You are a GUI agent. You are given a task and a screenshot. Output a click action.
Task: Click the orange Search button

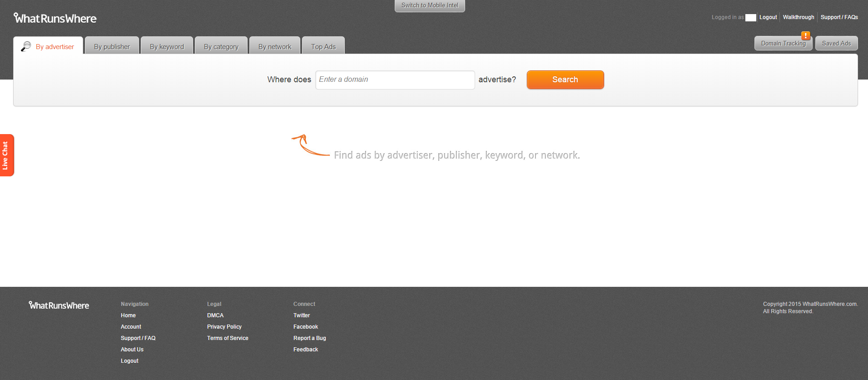[565, 80]
